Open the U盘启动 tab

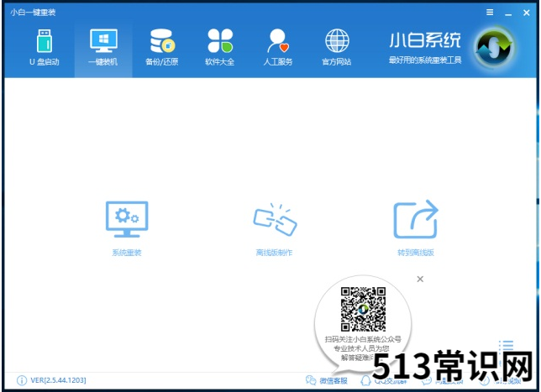click(x=45, y=48)
